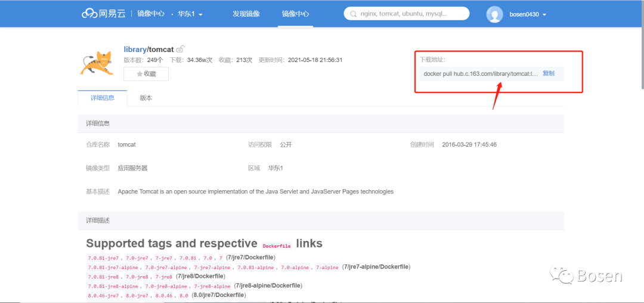
Task: Click the 7.0.81 tag
Action: pos(188,258)
